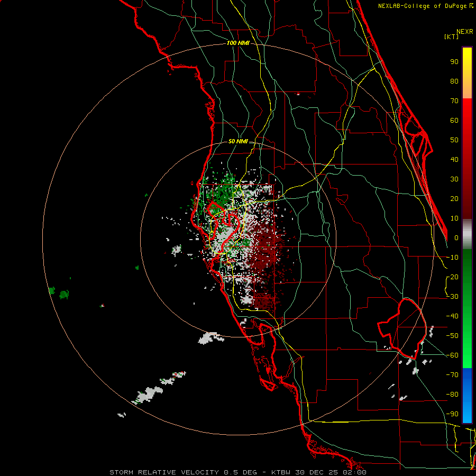Select the -50 scale value

click(x=452, y=335)
